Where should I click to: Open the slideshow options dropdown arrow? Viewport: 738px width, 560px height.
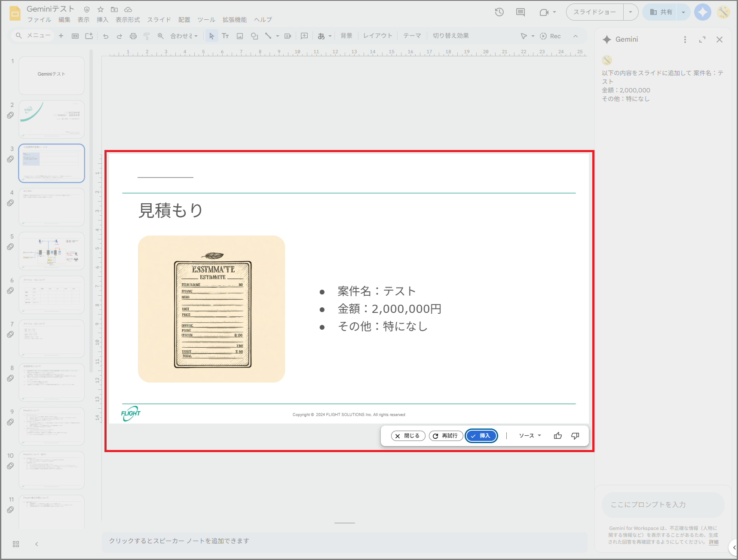[631, 12]
